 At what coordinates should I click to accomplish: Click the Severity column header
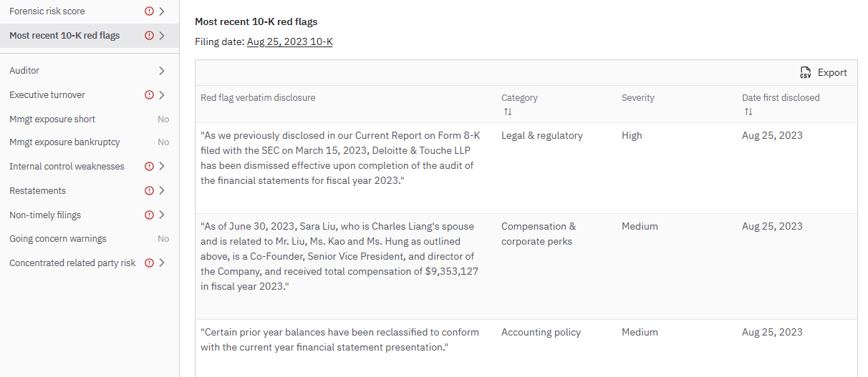(x=637, y=98)
